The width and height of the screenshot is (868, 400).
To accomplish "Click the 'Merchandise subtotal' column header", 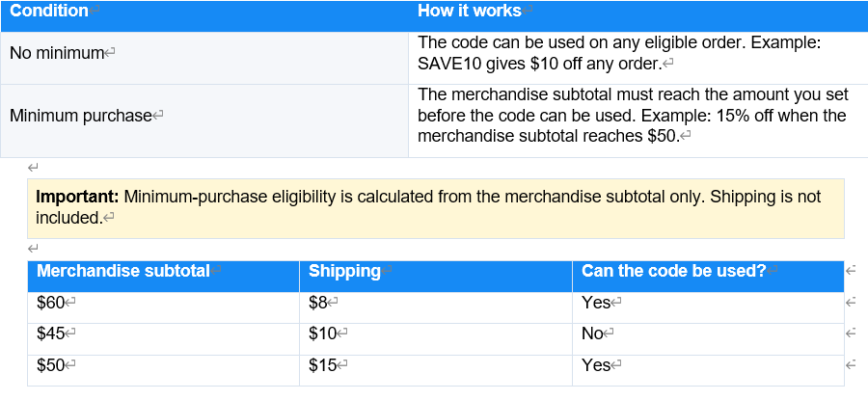I will (x=163, y=276).
